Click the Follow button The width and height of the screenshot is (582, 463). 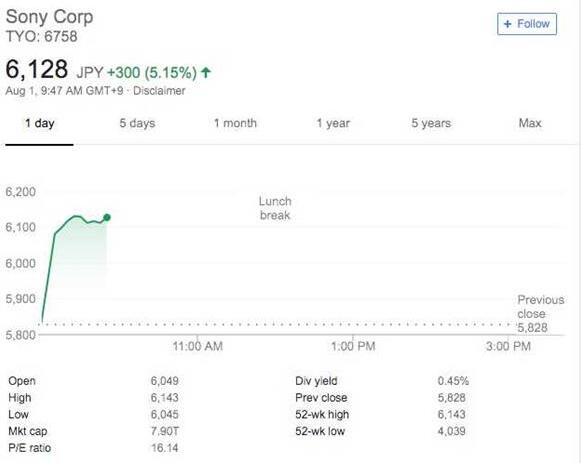pyautogui.click(x=527, y=24)
